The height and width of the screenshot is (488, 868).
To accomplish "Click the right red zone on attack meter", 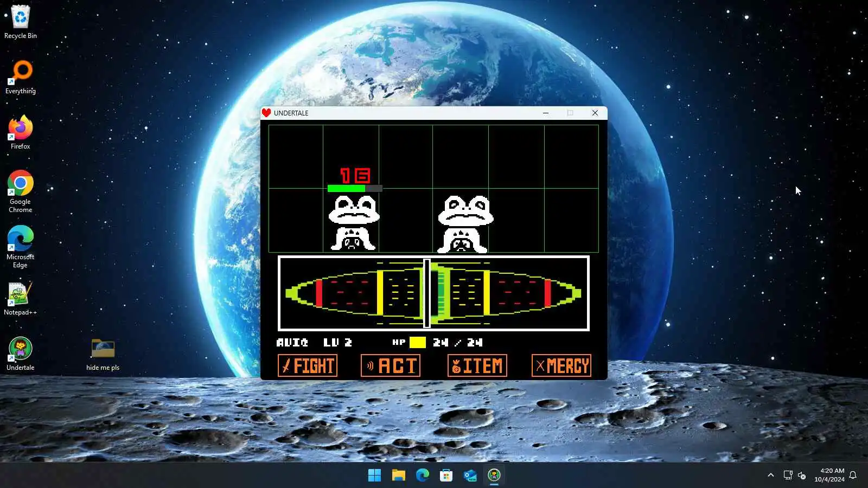I will (548, 293).
